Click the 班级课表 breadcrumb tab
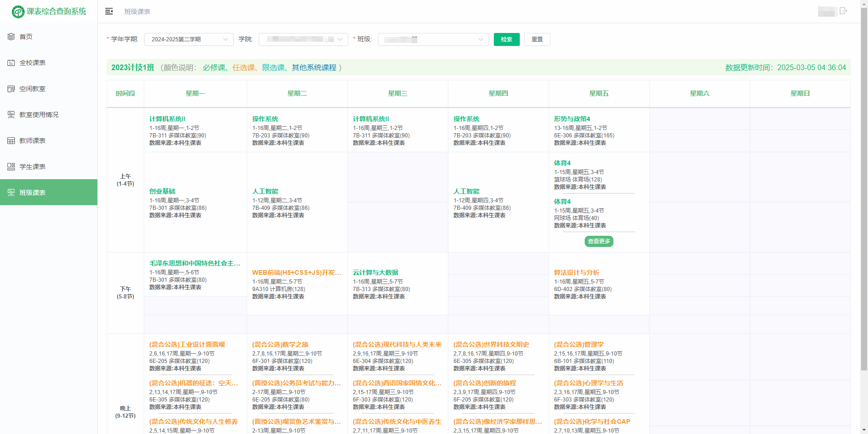 137,12
